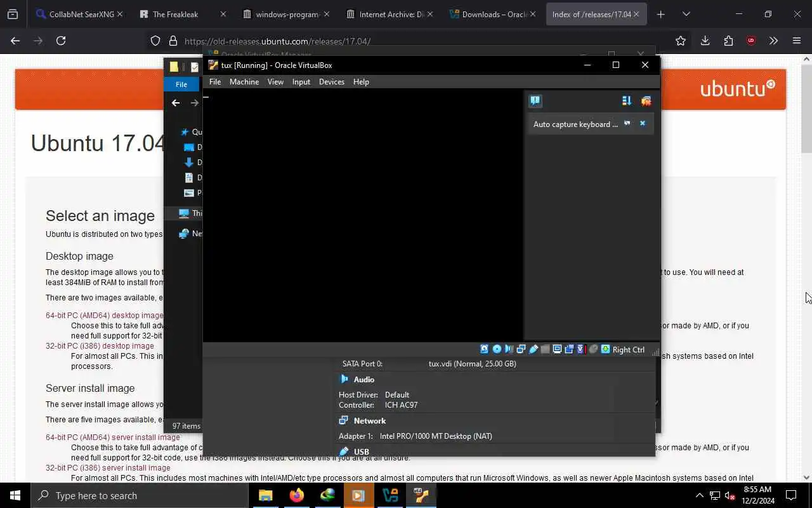Click the tracking protection shield icon

click(x=155, y=41)
